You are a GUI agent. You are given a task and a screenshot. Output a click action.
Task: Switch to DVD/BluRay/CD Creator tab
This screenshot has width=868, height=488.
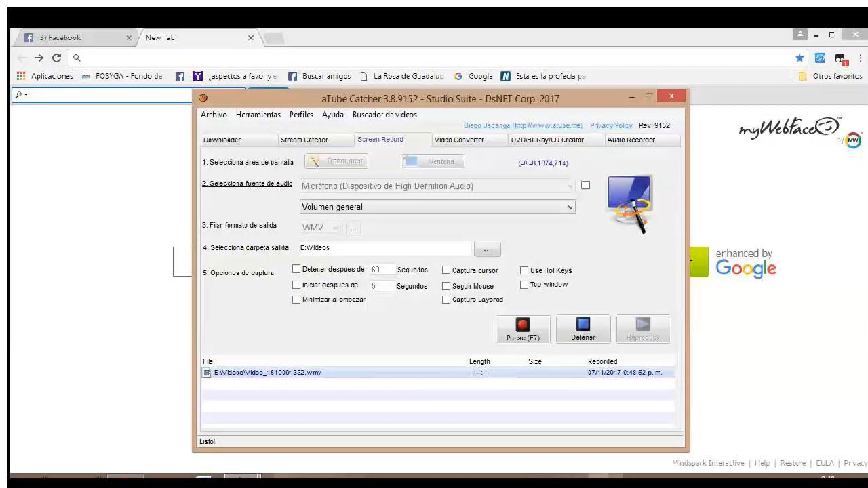[x=547, y=140]
